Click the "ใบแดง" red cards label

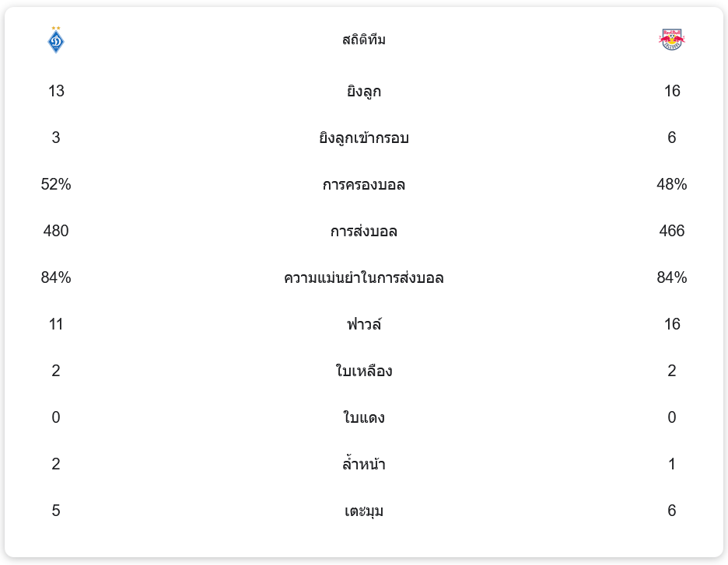[364, 418]
